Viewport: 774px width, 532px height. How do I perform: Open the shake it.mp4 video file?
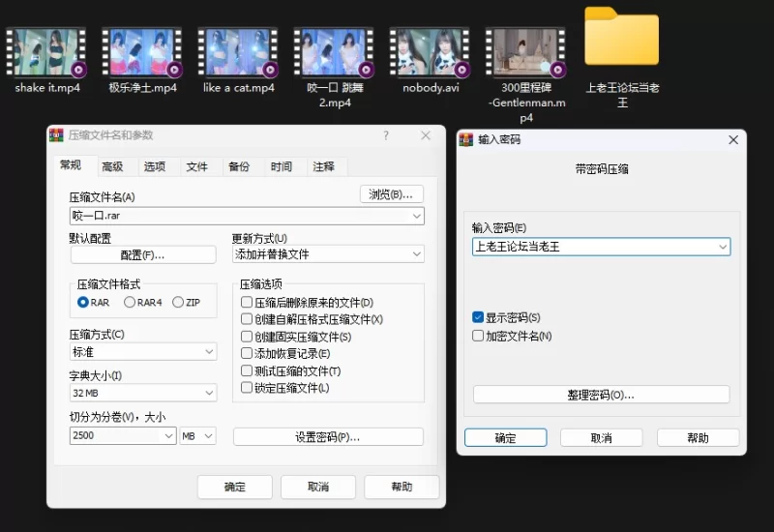(46, 51)
